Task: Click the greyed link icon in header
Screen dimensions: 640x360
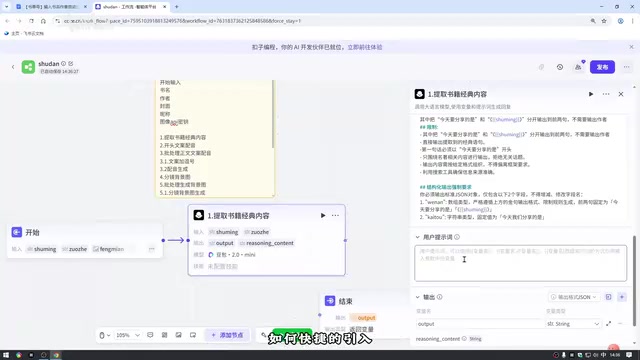Action: 541,67
